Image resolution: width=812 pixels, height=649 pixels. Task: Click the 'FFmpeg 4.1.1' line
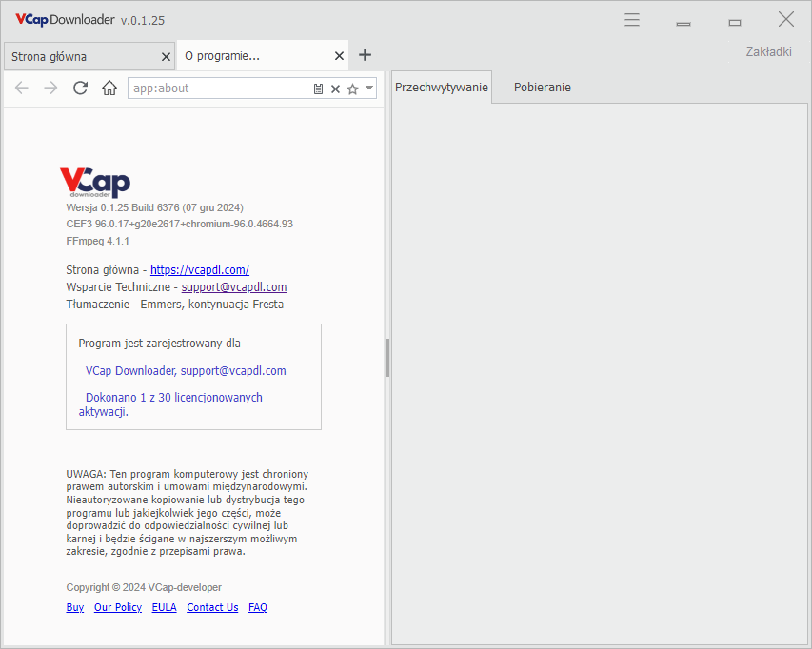pyautogui.click(x=97, y=241)
